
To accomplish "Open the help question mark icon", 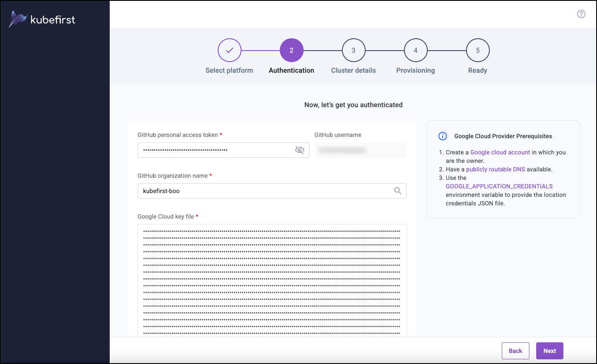I will [x=581, y=14].
